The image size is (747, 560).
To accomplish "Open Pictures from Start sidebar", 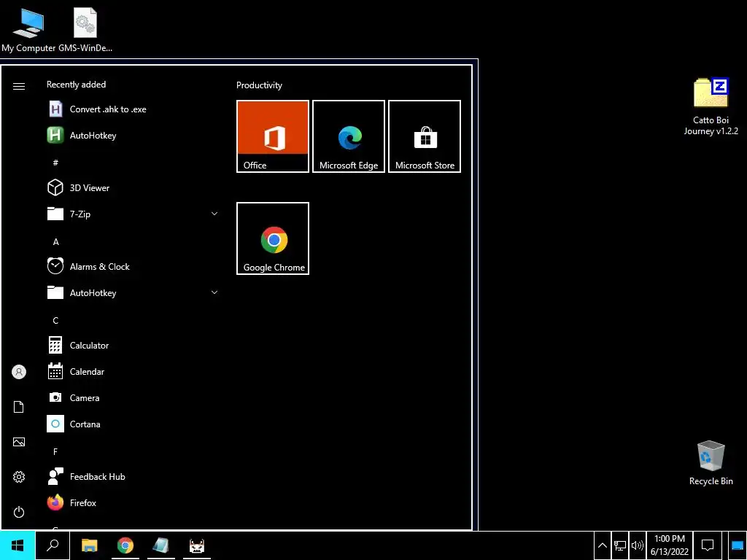I will (19, 442).
